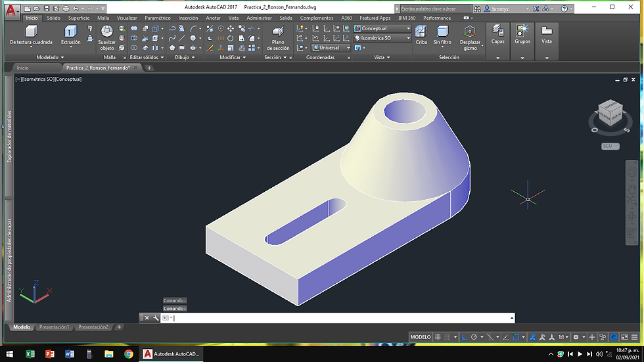The height and width of the screenshot is (362, 644).
Task: Click the SCU button under the ViewCube
Action: pos(610,146)
